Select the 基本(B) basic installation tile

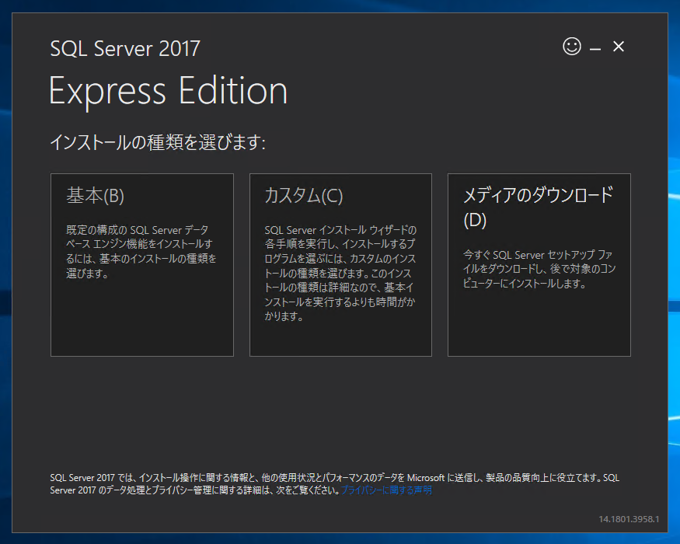(x=142, y=265)
